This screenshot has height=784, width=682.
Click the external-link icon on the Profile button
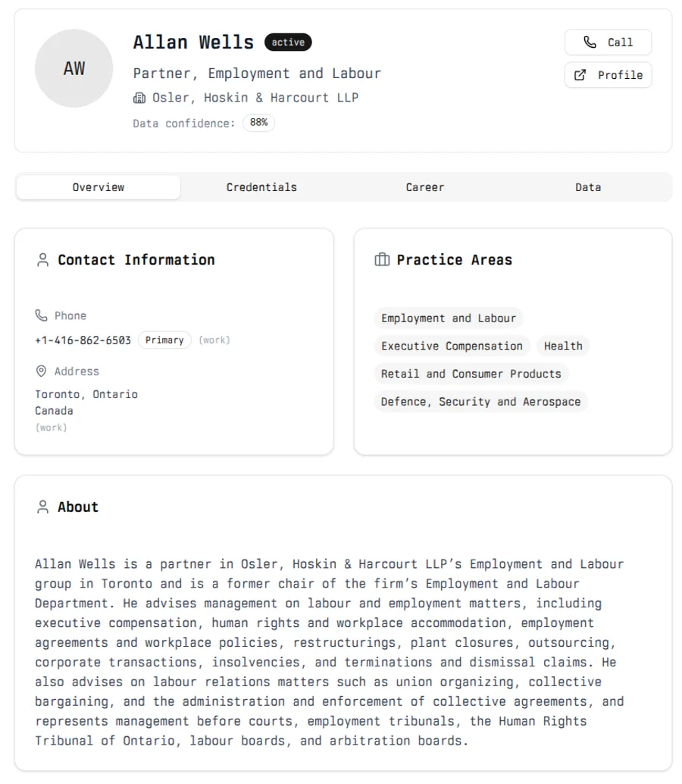[x=580, y=75]
